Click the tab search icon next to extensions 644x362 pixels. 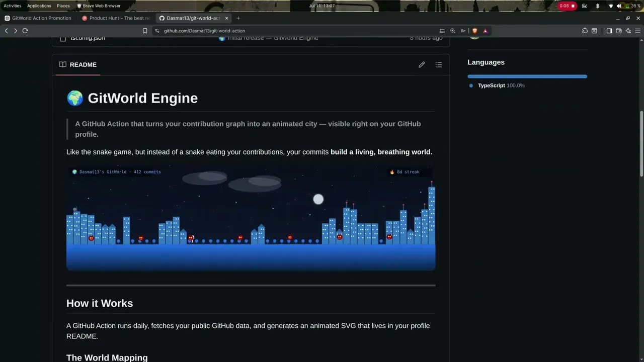[594, 31]
